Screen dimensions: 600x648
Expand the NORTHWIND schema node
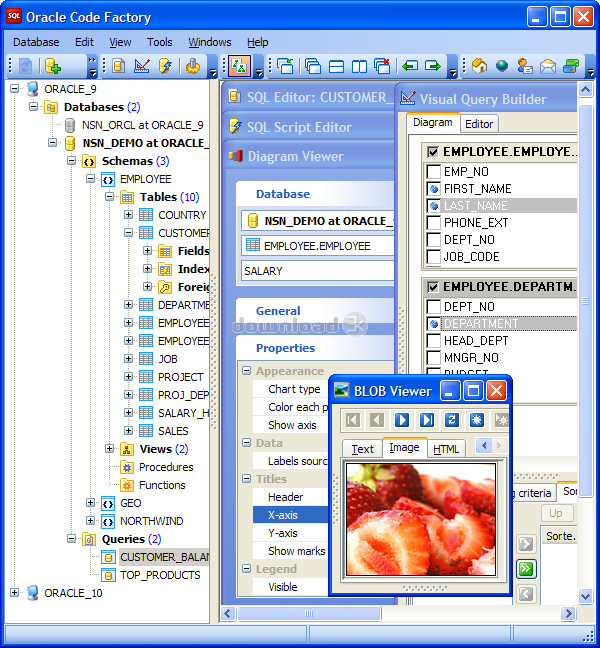coord(90,520)
